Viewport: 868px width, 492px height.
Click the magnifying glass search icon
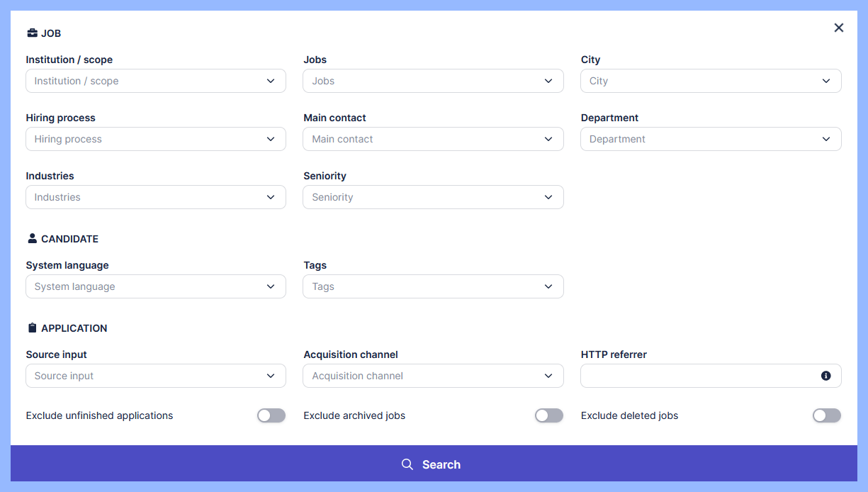click(407, 464)
